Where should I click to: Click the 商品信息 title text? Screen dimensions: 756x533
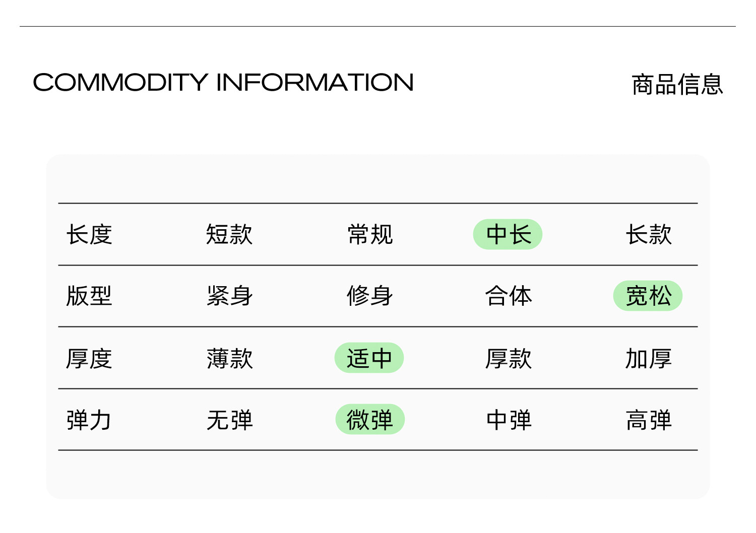pos(677,85)
